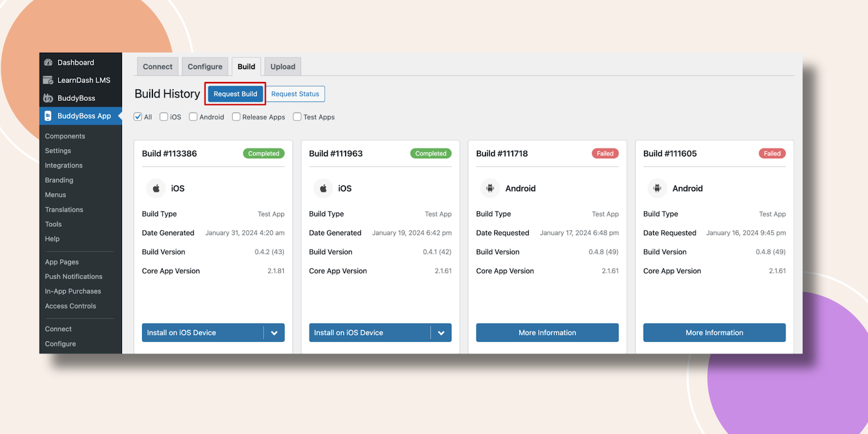The image size is (868, 434).
Task: Click the Android icon on Build #111718
Action: (x=490, y=188)
